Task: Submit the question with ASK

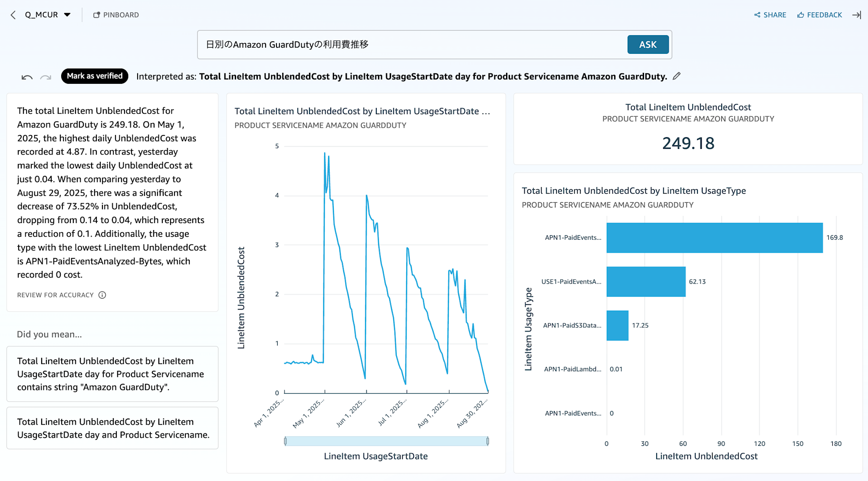Action: pos(648,45)
